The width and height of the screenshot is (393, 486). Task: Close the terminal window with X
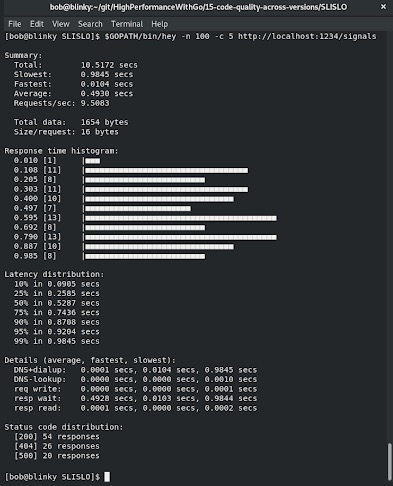click(383, 7)
